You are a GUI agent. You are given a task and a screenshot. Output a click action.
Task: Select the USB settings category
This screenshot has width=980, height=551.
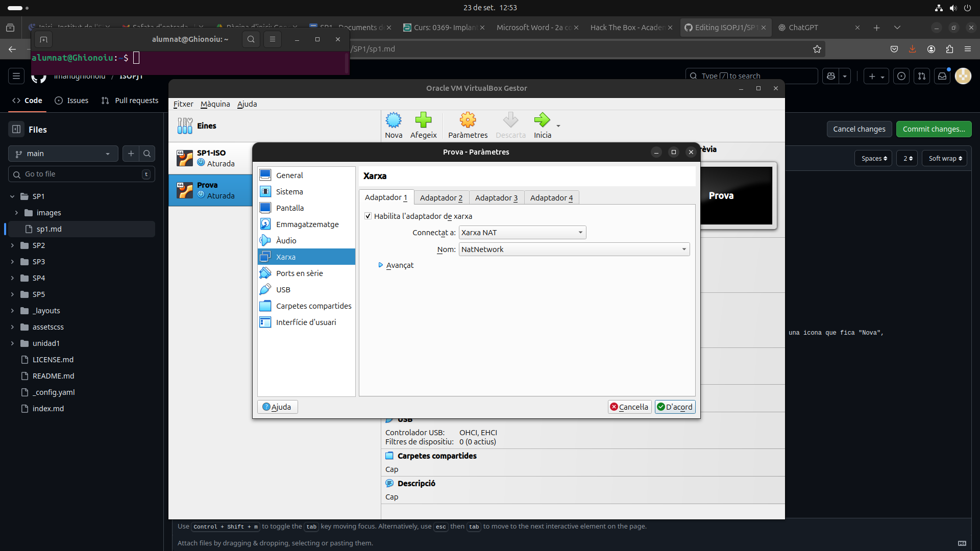click(x=283, y=290)
